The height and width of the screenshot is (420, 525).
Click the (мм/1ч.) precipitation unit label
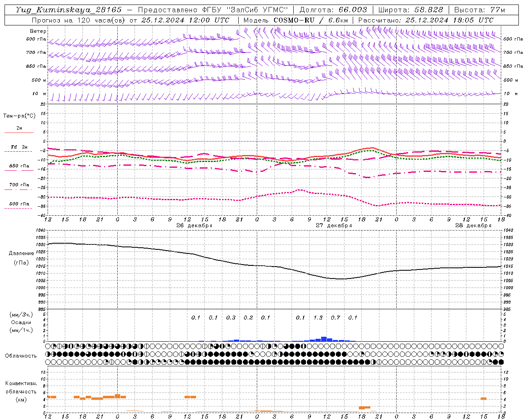21,330
